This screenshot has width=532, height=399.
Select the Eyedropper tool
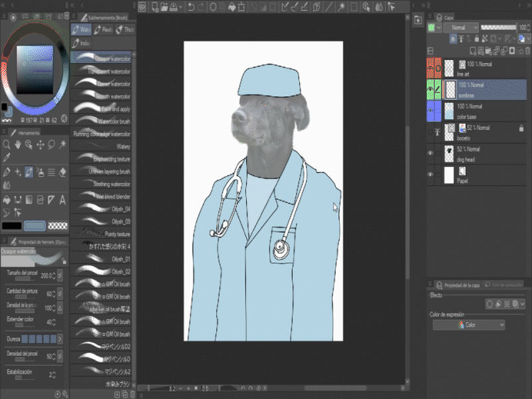click(7, 158)
